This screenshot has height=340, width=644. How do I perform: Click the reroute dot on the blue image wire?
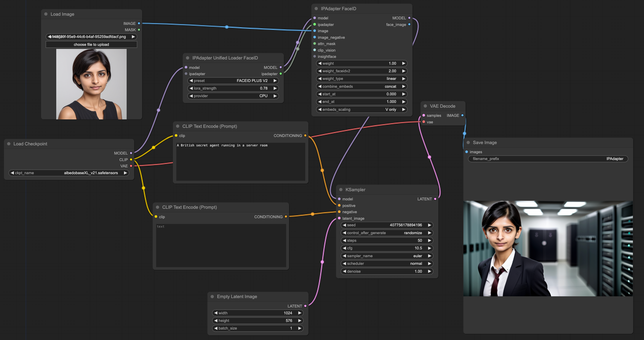(x=227, y=27)
